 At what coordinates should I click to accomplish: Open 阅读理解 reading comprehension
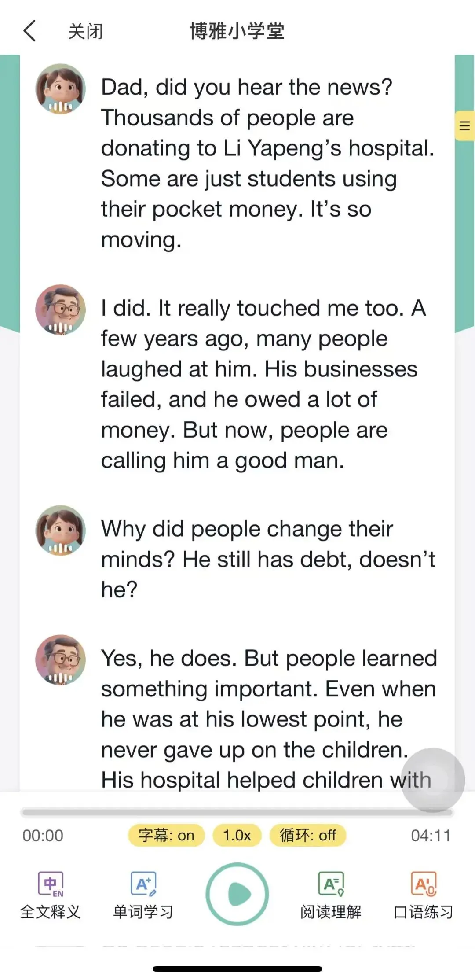tap(331, 895)
